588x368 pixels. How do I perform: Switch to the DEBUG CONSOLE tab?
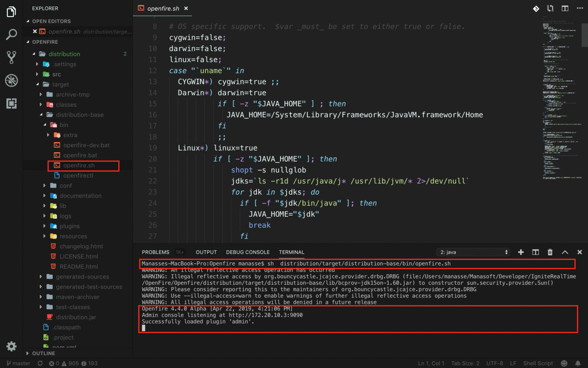tap(248, 252)
